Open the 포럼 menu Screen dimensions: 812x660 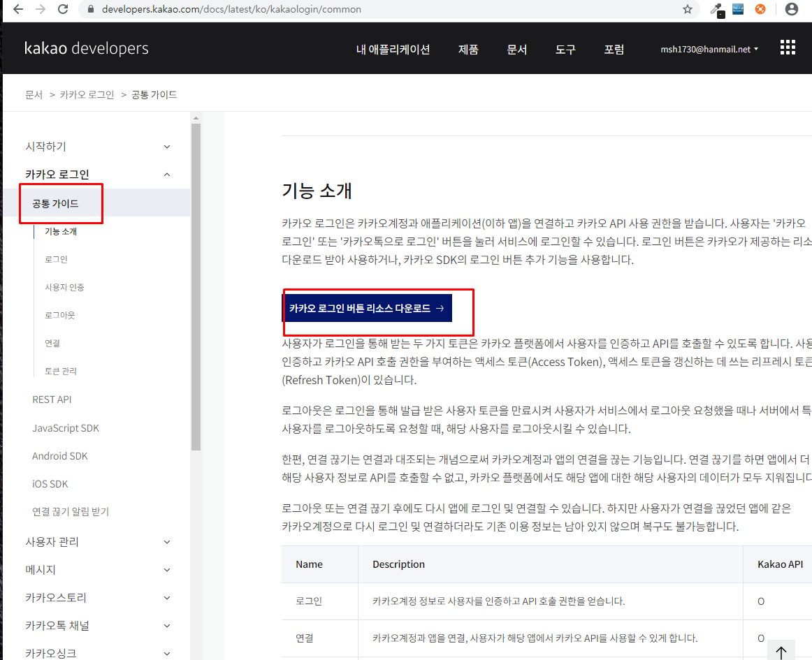pos(614,49)
